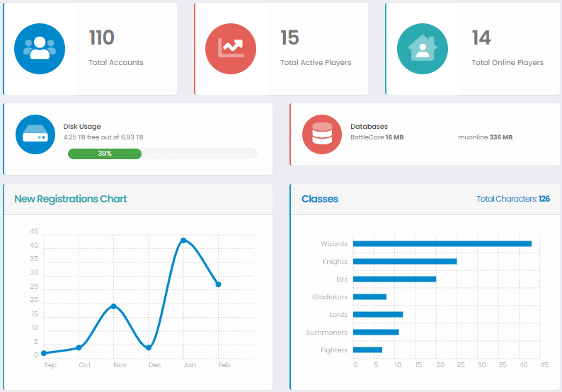Click the 'BattleCore 16 MB' database entry
This screenshot has width=562, height=392.
pos(377,137)
